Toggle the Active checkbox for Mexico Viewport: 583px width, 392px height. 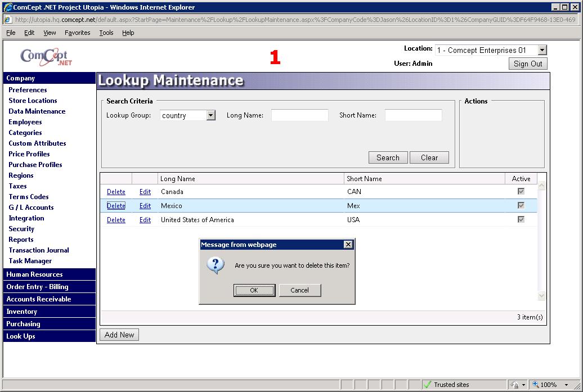click(x=521, y=205)
